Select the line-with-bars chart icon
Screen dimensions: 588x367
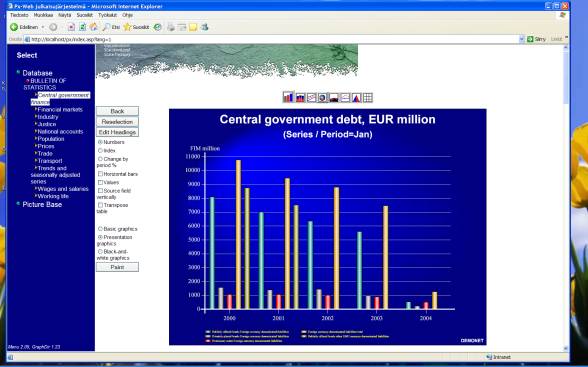(345, 98)
